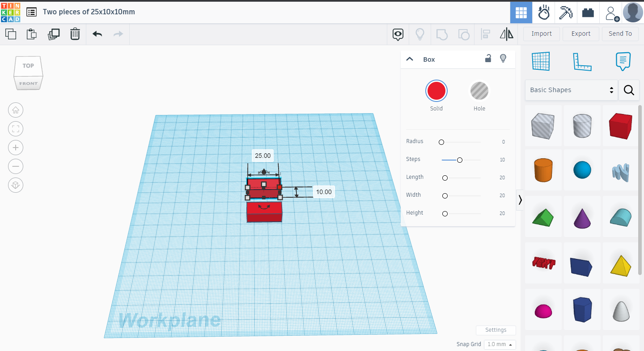Image resolution: width=644 pixels, height=351 pixels.
Task: Toggle the Box visibility lightbulb
Action: (x=503, y=58)
